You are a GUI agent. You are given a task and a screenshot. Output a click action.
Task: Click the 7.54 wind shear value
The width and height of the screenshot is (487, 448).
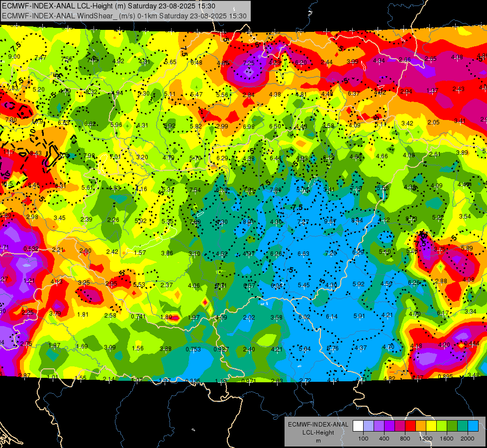pos(195,190)
